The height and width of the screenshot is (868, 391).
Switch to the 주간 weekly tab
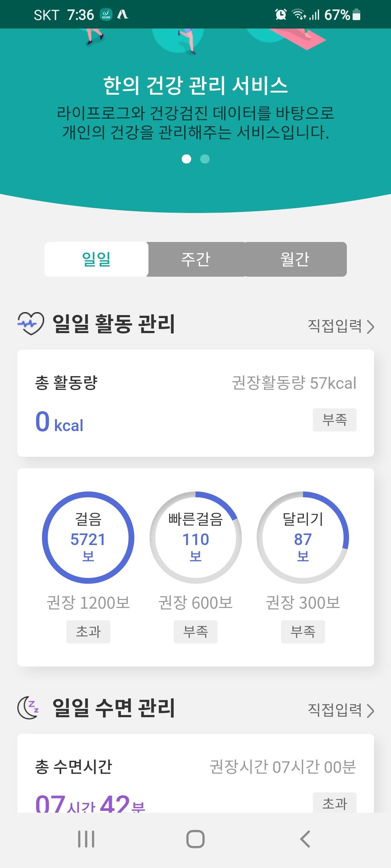pyautogui.click(x=196, y=259)
